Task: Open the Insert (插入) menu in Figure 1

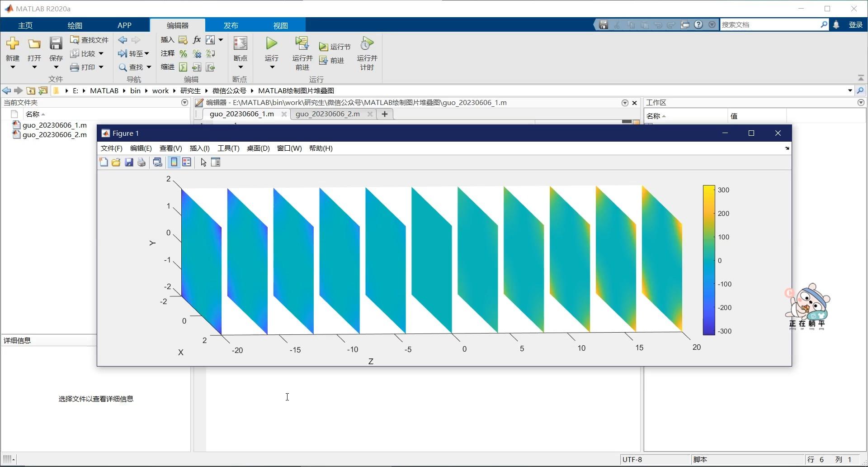Action: point(199,148)
